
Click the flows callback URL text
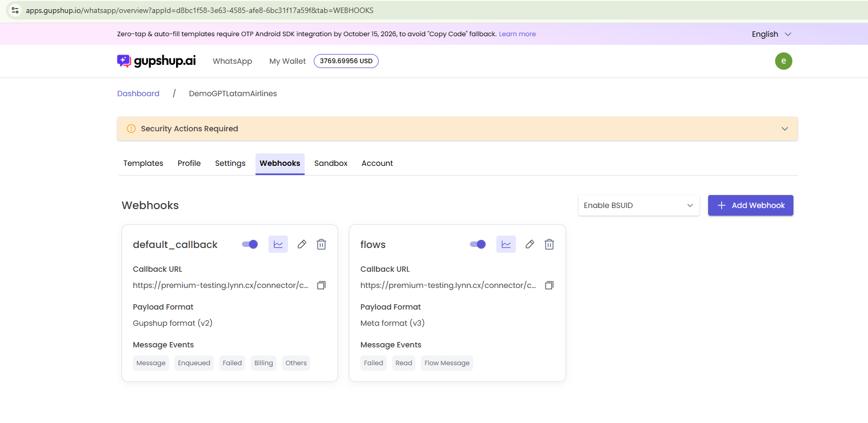(x=448, y=285)
